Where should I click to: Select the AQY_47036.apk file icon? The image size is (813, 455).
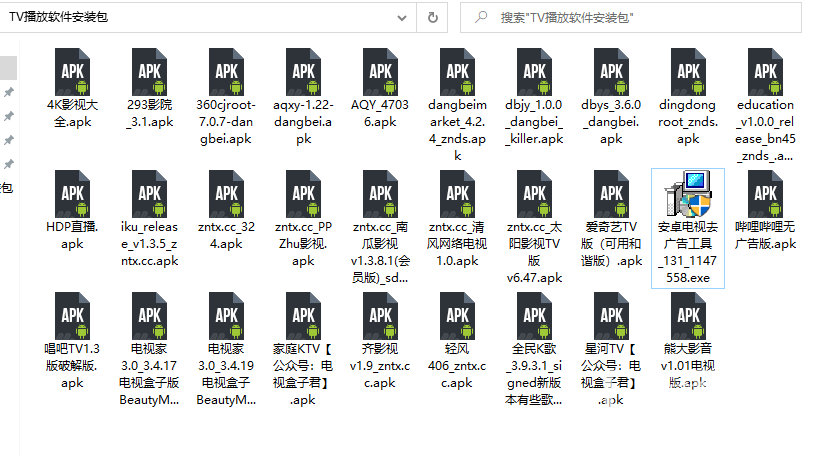[x=381, y=72]
